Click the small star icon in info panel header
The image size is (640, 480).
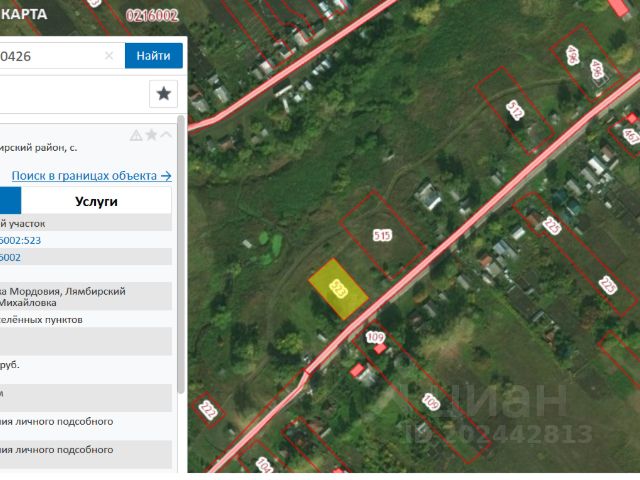(151, 135)
